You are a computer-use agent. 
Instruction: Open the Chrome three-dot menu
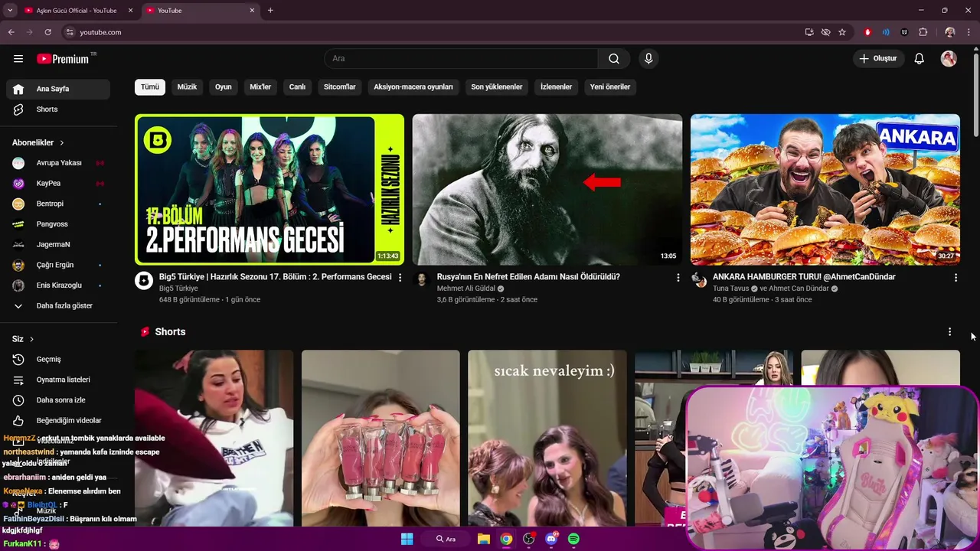coord(969,32)
